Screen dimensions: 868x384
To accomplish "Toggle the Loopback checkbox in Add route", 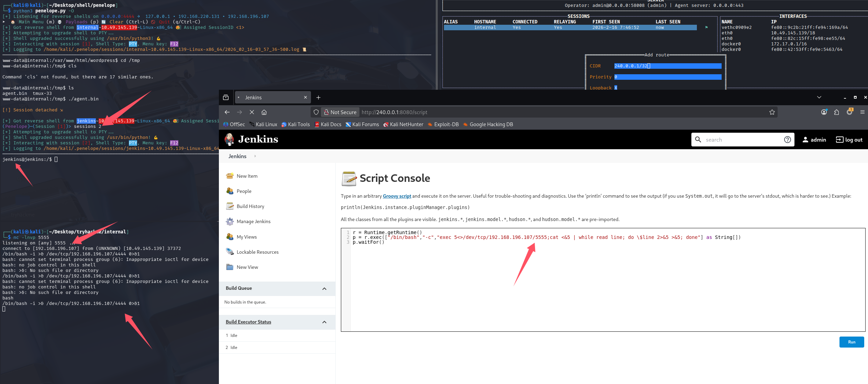I will (616, 88).
